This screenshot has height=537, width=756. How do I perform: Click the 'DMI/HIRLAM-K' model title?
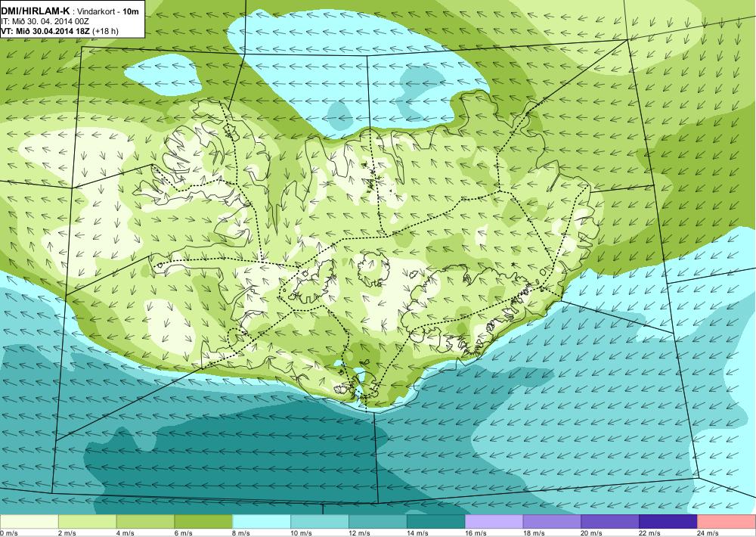pyautogui.click(x=36, y=11)
